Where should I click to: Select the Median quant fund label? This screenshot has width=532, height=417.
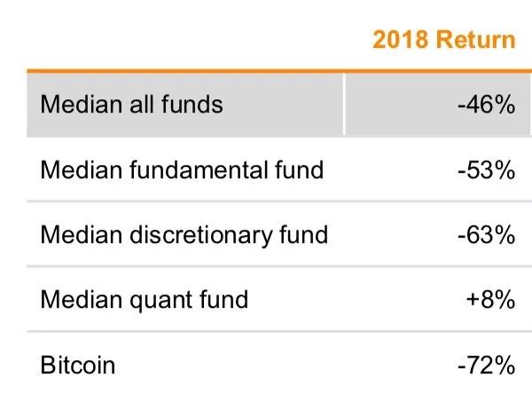145,300
